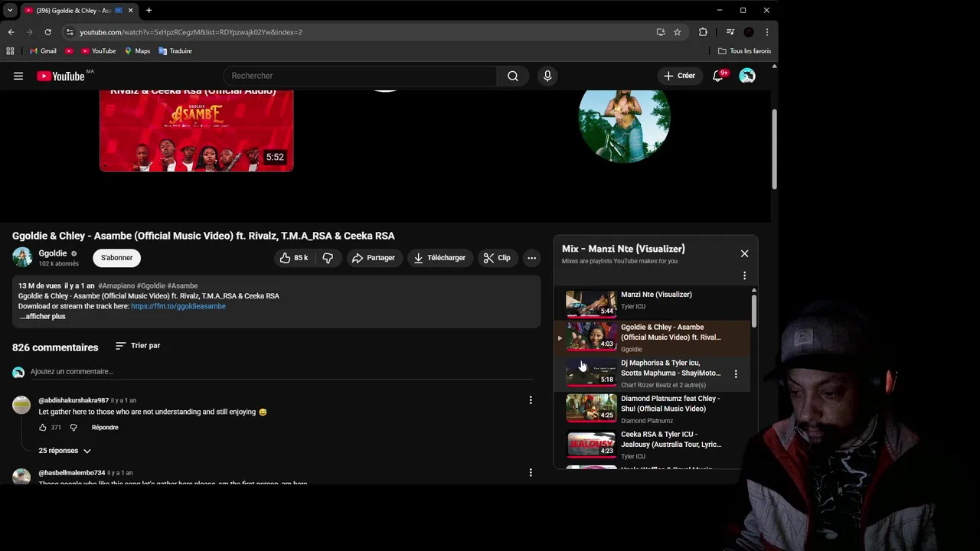The width and height of the screenshot is (980, 551).
Task: Reload the page in the browser
Action: coord(47,32)
